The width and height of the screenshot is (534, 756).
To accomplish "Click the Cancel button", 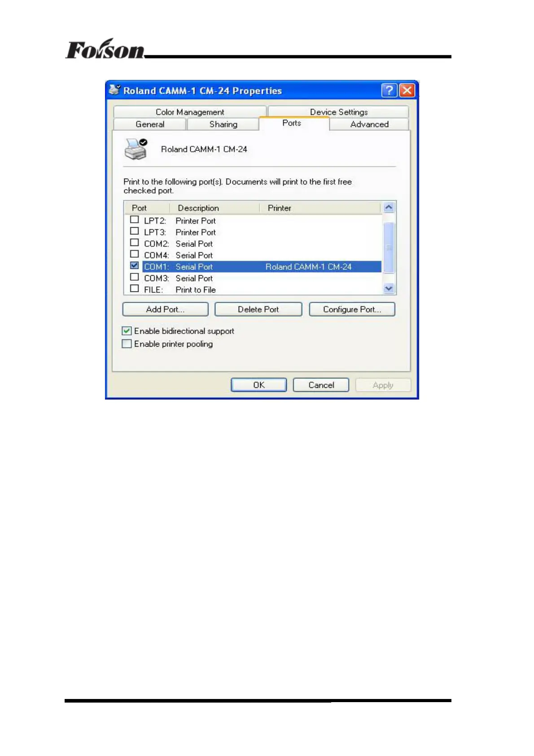I will 321,385.
